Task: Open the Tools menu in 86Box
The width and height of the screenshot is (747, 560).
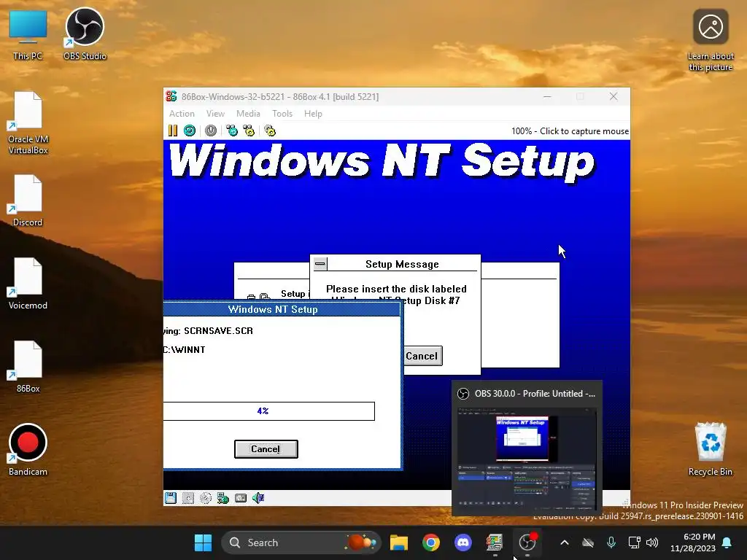Action: (x=282, y=113)
